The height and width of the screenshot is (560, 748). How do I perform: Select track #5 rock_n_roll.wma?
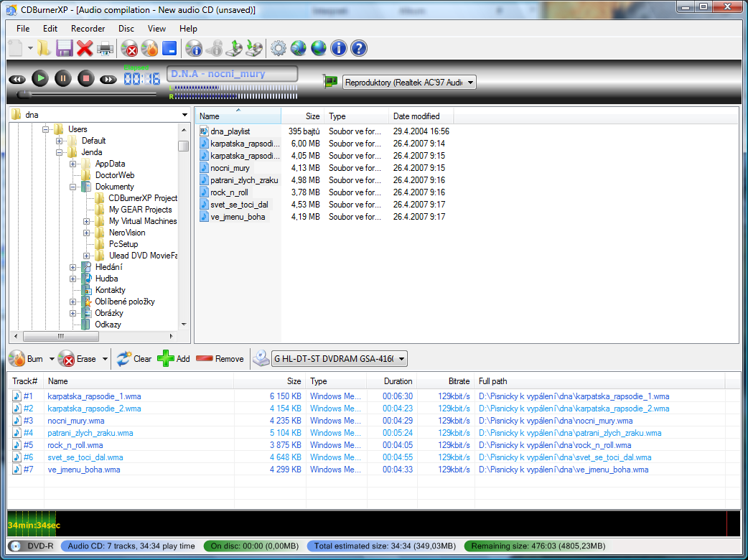coord(373,445)
